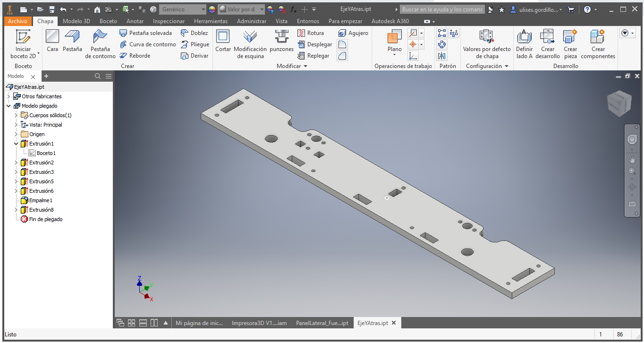
Task: Start a new 2D sketch with Iniciar boceto 2D
Action: coord(23,44)
